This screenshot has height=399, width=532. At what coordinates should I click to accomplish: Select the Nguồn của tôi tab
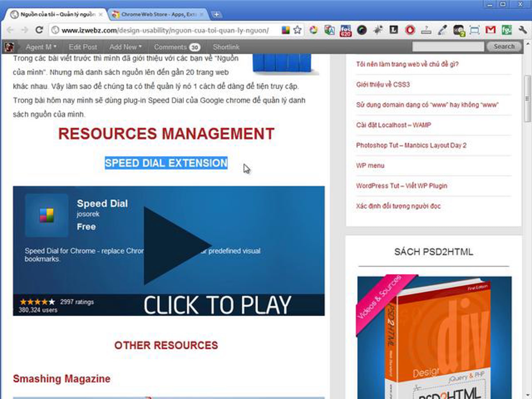point(57,15)
